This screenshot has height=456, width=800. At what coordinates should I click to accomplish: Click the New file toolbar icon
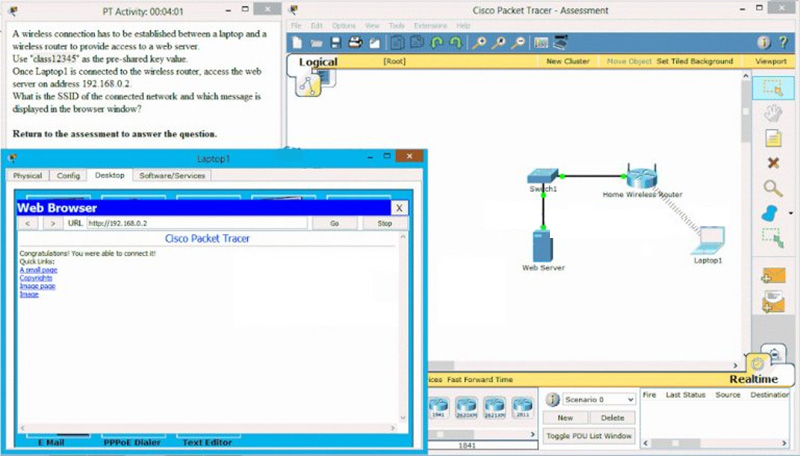(x=297, y=43)
